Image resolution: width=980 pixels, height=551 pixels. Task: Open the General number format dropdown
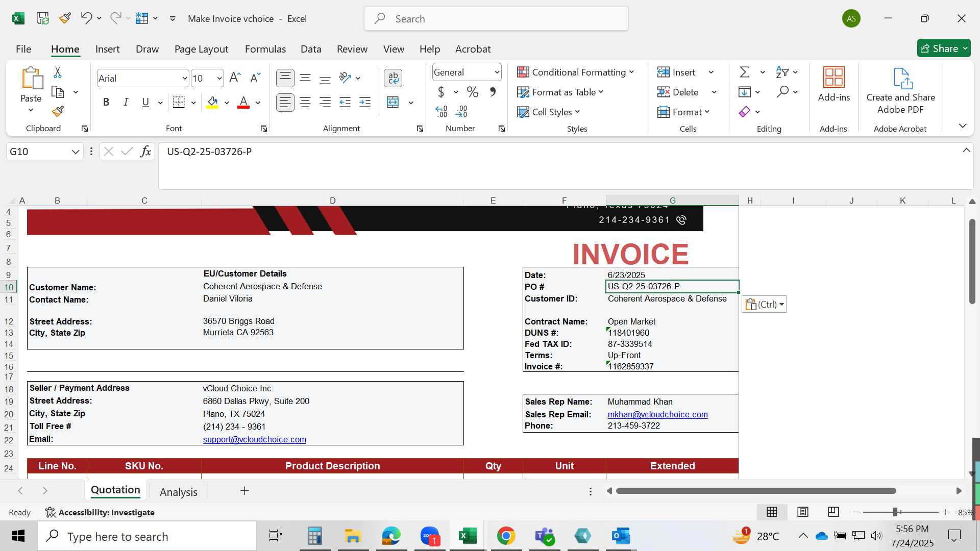click(497, 72)
